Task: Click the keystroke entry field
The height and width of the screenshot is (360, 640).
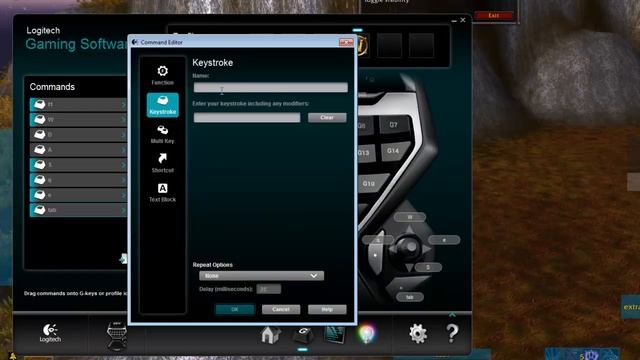Action: [247, 118]
